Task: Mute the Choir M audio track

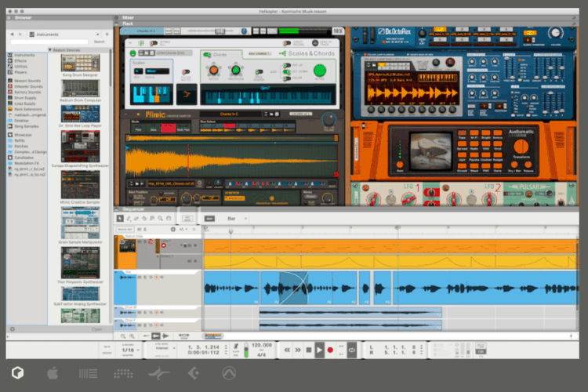Action: [x=140, y=312]
